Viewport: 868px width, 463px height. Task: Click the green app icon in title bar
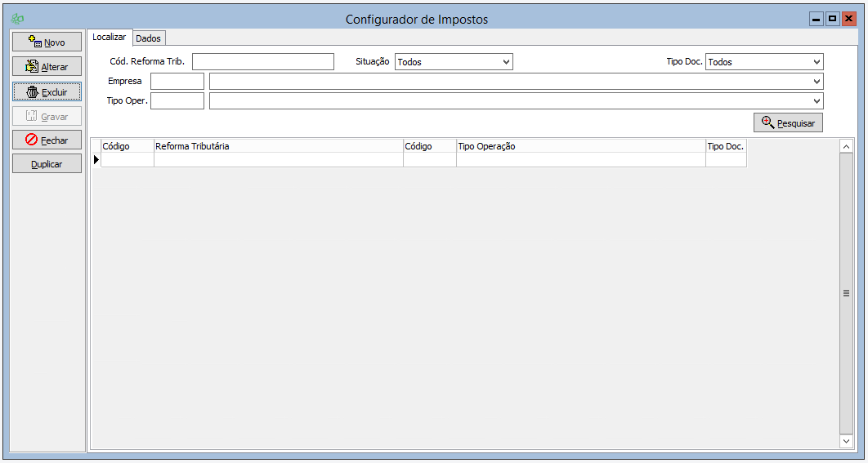pos(18,19)
